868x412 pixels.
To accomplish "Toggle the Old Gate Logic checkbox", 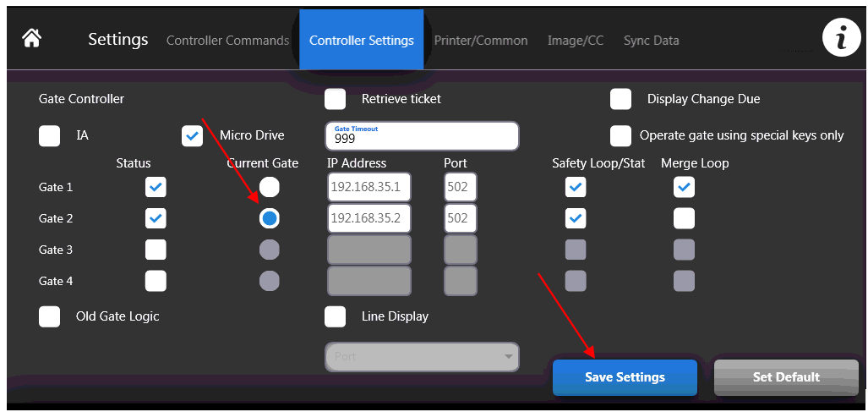I will (50, 316).
